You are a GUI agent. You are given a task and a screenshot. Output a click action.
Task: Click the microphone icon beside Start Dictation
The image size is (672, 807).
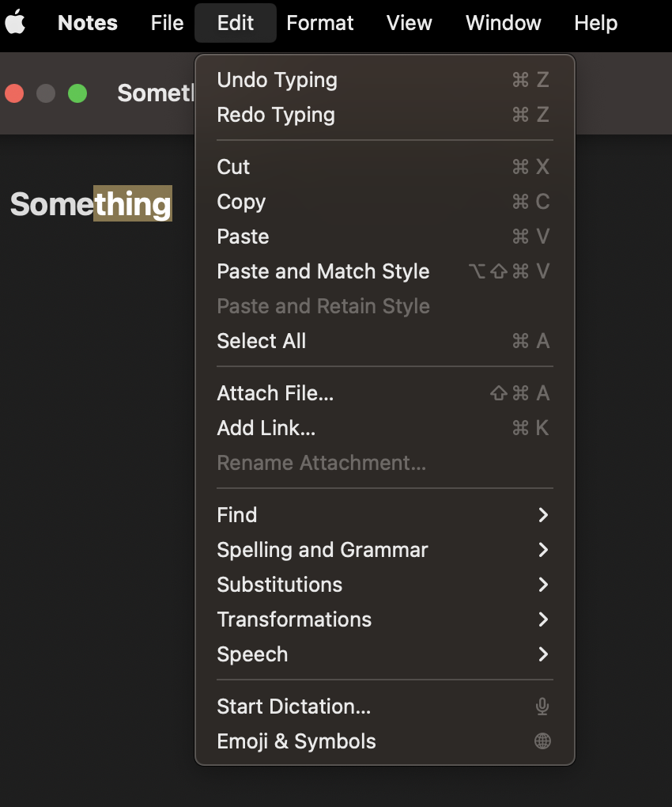[542, 707]
